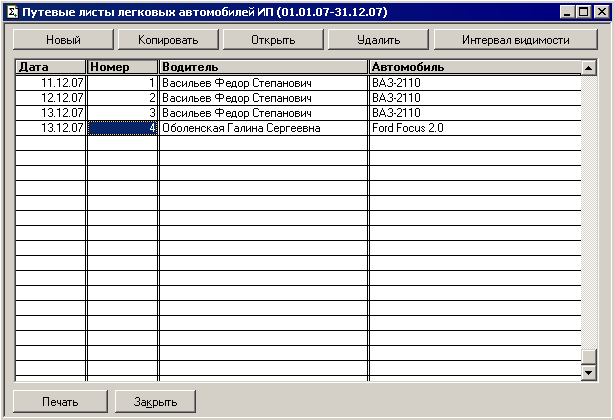Select the cell with number 2
The image size is (614, 420).
(122, 98)
